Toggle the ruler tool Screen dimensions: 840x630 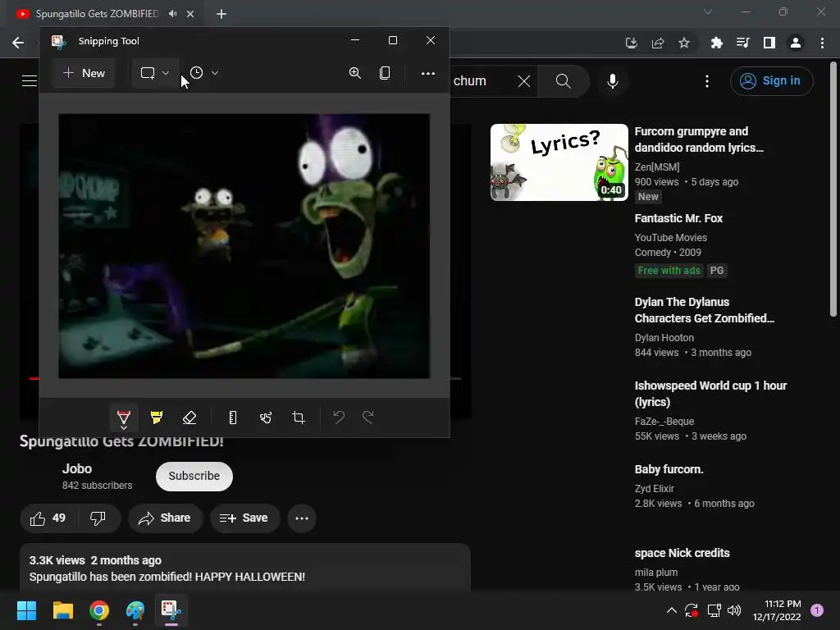(232, 418)
